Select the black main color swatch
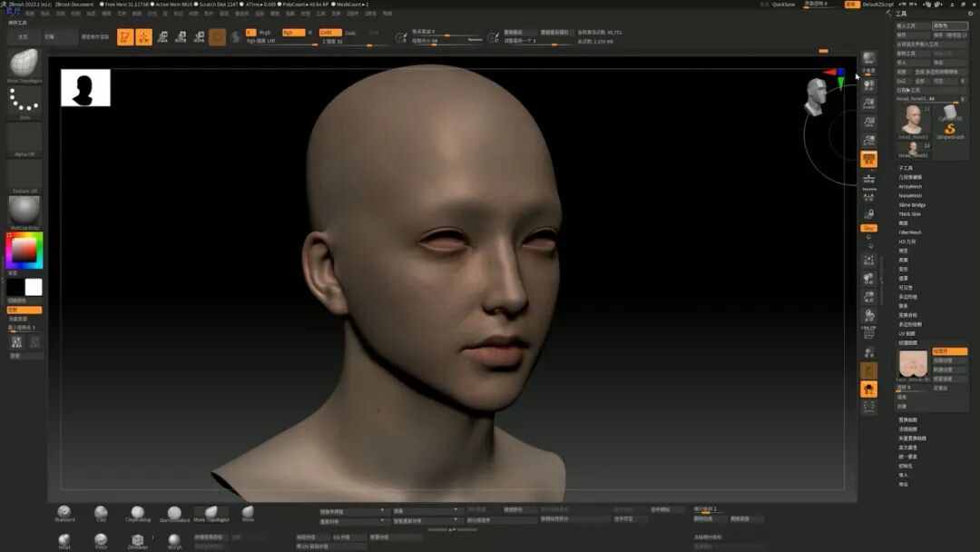The image size is (980, 552). (15, 287)
